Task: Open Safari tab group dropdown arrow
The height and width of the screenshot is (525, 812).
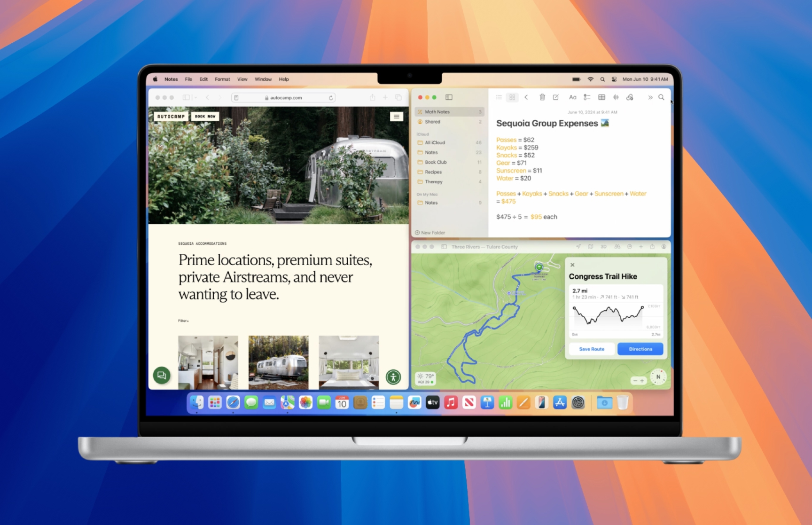Action: pos(195,98)
